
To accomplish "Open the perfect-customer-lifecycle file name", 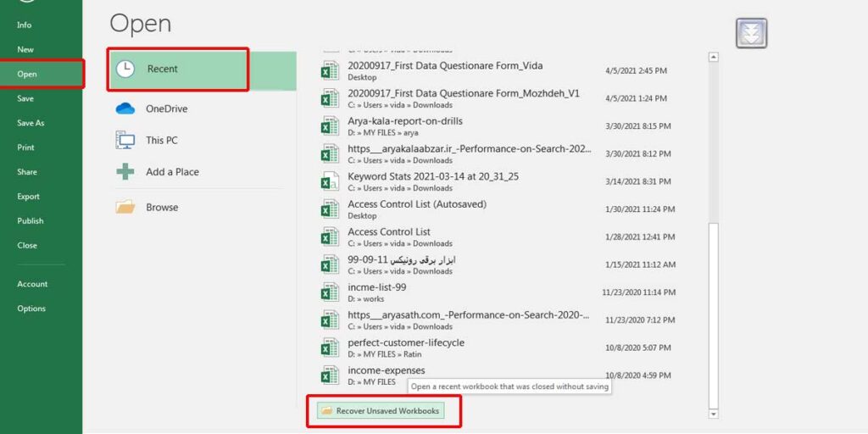I will point(406,342).
